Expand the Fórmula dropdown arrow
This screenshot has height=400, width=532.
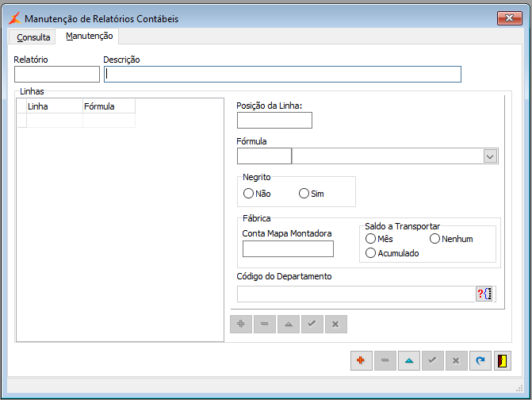pyautogui.click(x=490, y=156)
